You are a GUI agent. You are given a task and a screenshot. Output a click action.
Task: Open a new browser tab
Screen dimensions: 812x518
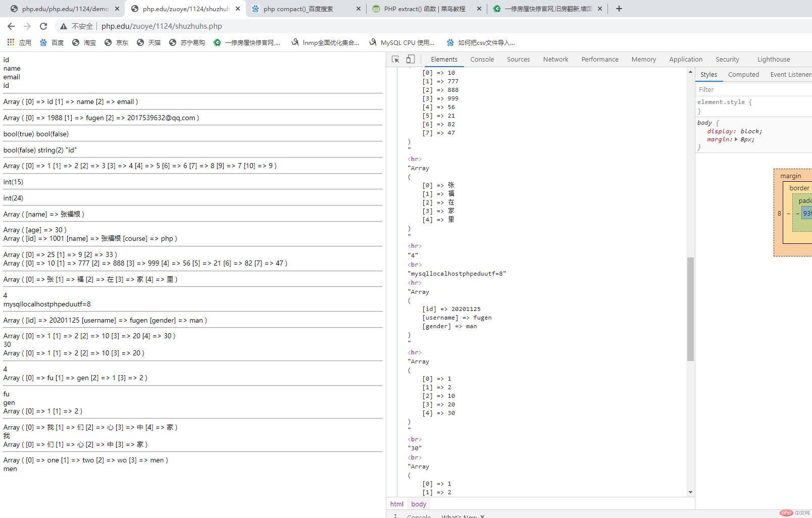pyautogui.click(x=619, y=9)
